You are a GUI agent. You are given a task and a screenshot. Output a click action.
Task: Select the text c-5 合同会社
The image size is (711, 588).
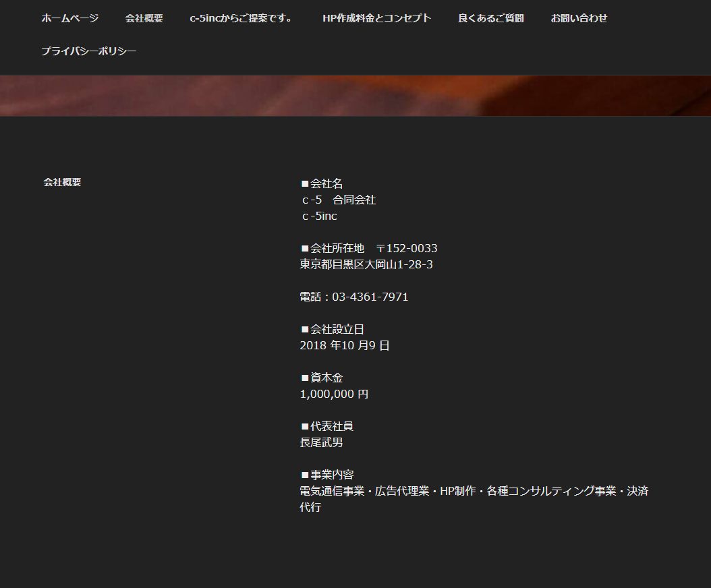coord(338,200)
